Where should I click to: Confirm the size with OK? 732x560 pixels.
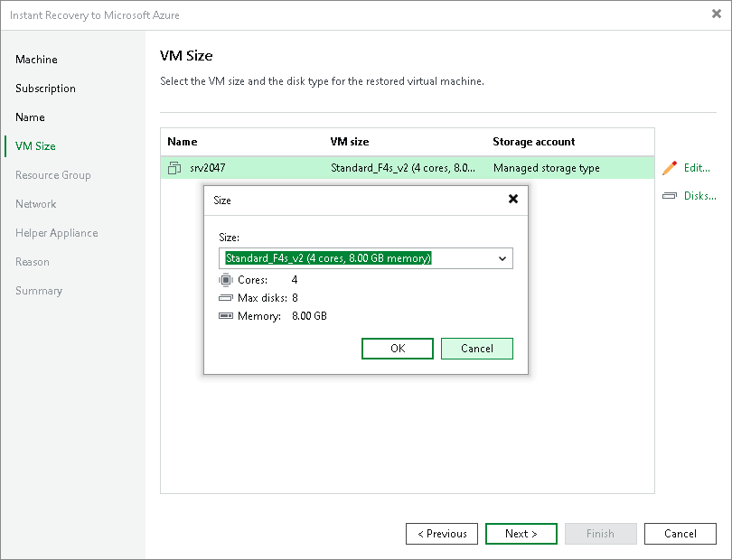398,349
